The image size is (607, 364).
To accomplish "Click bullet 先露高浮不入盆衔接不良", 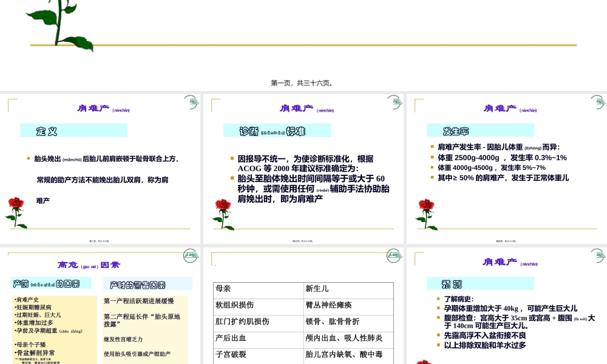I will [484, 335].
